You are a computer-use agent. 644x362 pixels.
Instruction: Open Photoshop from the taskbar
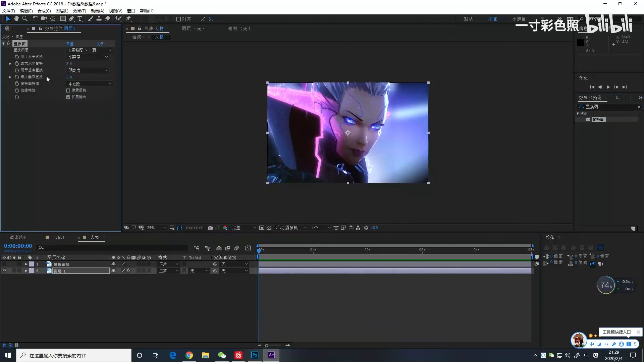tap(255, 355)
